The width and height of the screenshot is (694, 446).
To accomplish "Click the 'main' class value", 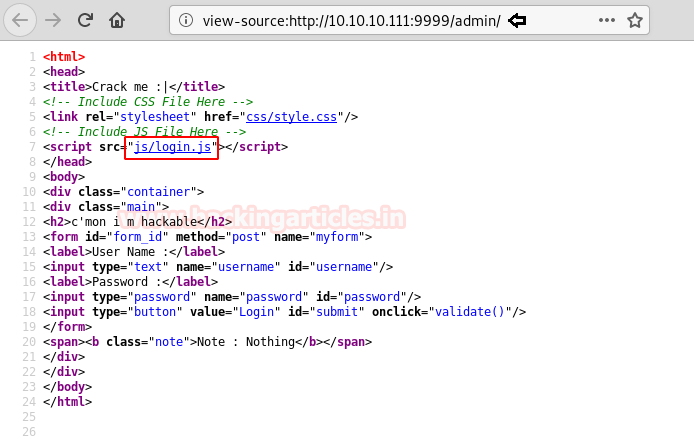I will pyautogui.click(x=141, y=207).
